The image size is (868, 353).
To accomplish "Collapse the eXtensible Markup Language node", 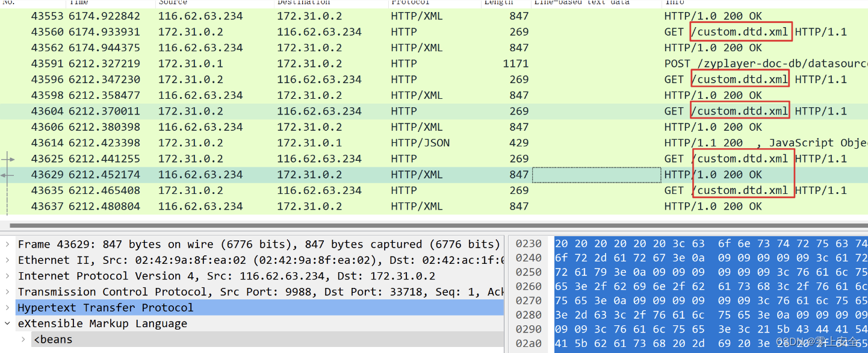I will (x=7, y=323).
